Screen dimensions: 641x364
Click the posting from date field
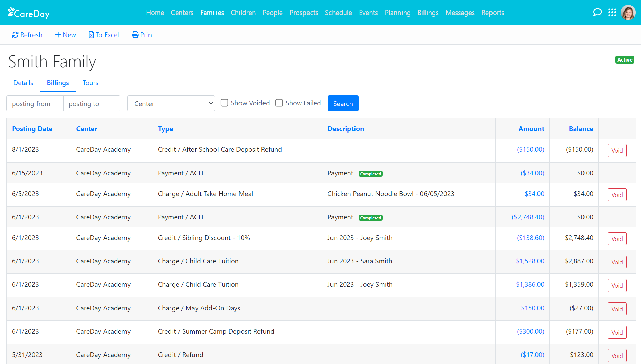point(35,103)
